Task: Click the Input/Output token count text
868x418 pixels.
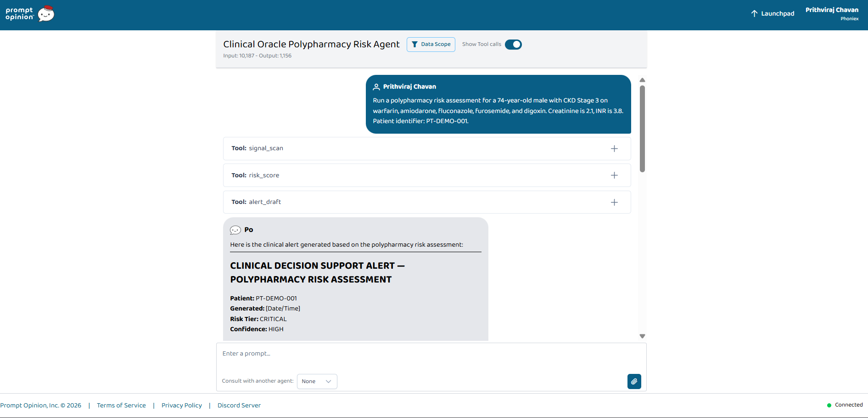Action: point(257,56)
